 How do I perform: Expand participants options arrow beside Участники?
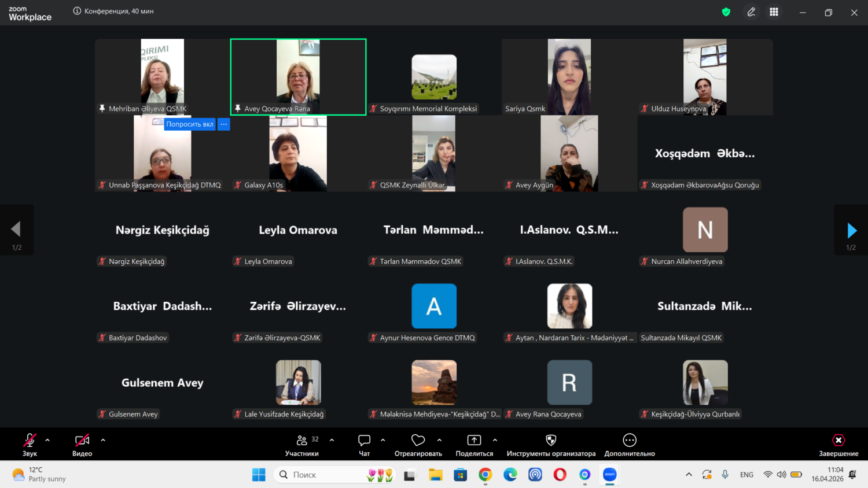332,440
